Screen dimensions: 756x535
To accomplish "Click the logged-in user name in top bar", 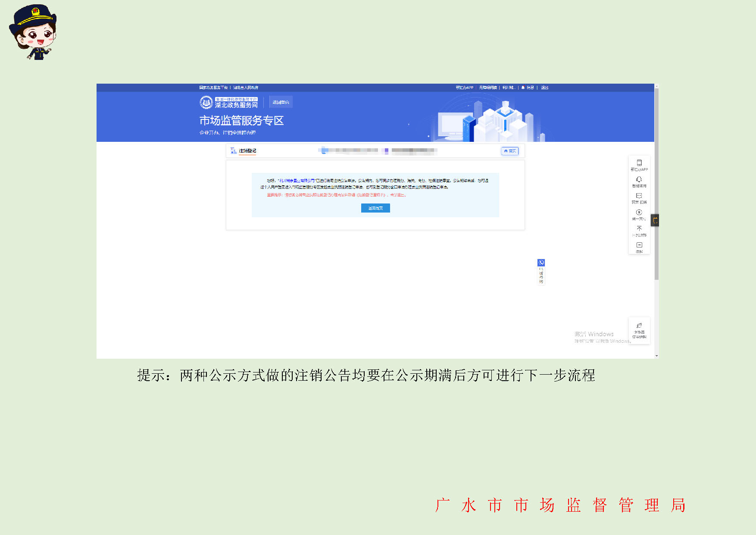I will point(509,88).
